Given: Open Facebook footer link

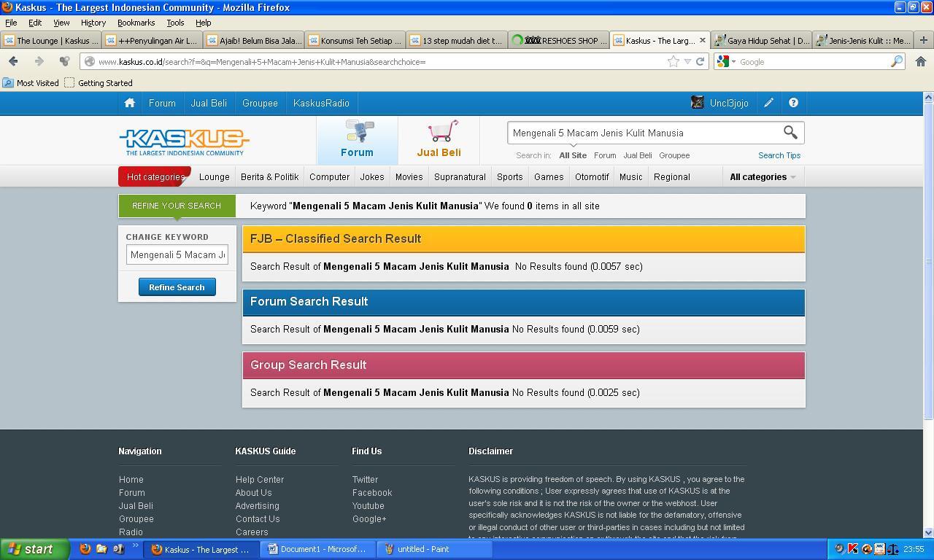Looking at the screenshot, I should 372,492.
